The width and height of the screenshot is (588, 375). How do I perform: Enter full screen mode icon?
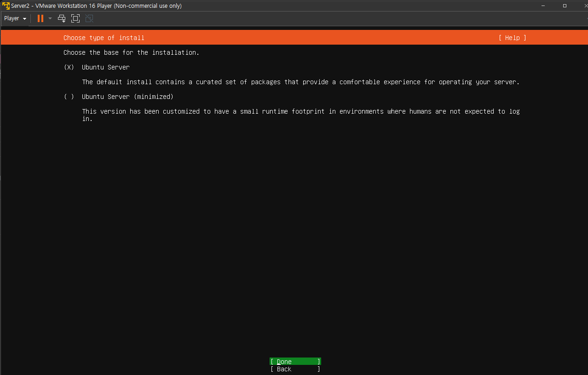[75, 18]
